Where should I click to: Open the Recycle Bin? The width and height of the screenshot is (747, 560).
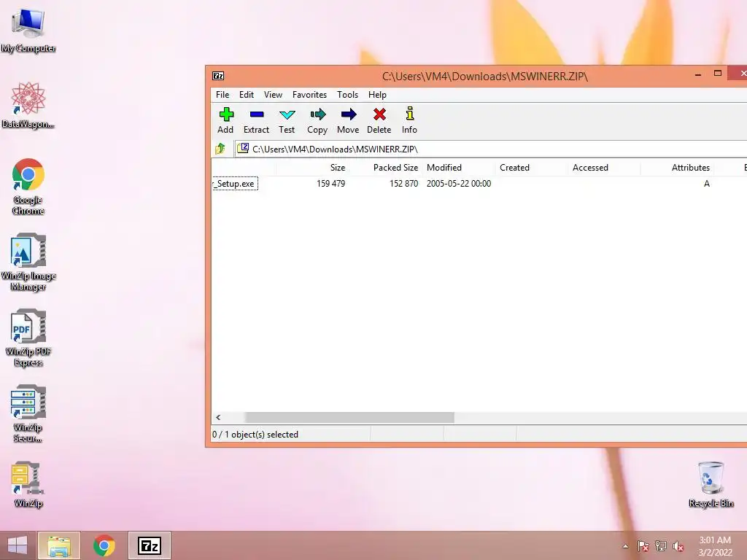[711, 485]
